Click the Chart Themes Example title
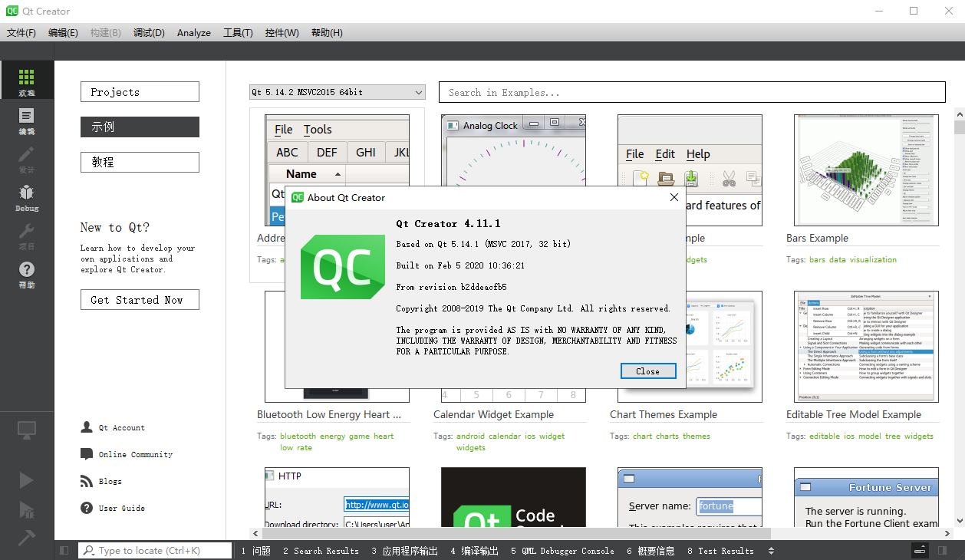This screenshot has height=560, width=965. (x=664, y=414)
